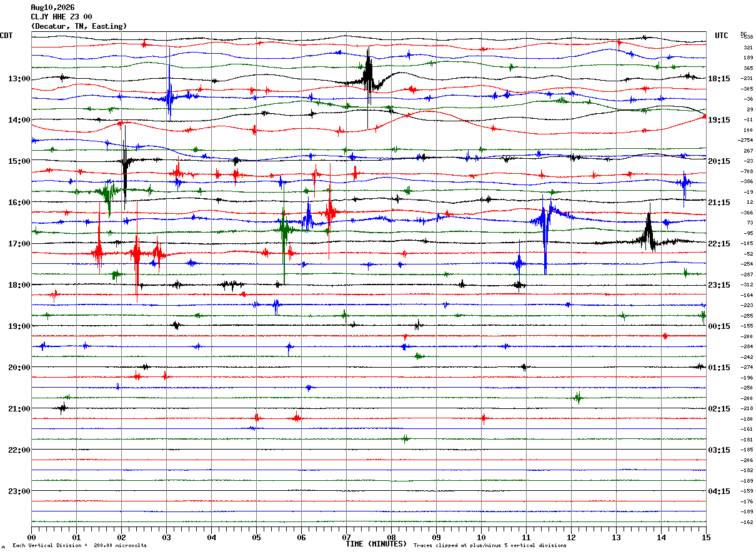Select the 19:00 CDT time label

pyautogui.click(x=19, y=326)
